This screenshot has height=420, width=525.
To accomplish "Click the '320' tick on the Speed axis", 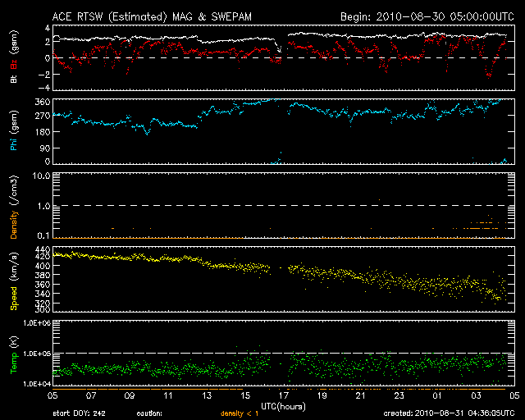I will click(x=43, y=304).
